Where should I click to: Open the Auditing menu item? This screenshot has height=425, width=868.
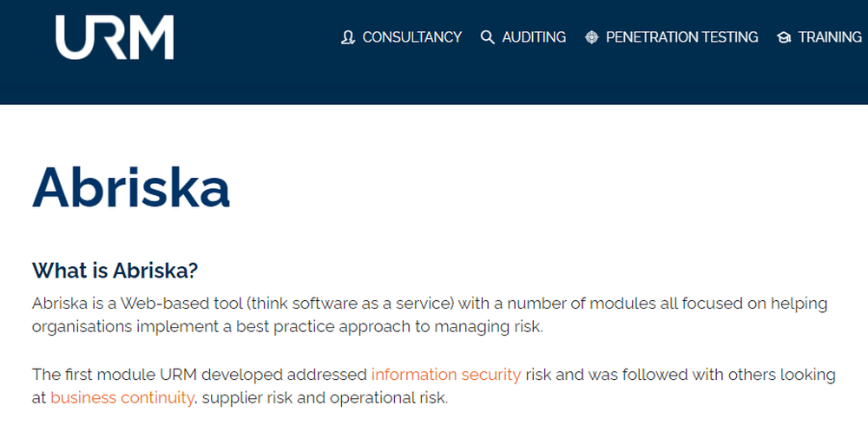pyautogui.click(x=534, y=37)
